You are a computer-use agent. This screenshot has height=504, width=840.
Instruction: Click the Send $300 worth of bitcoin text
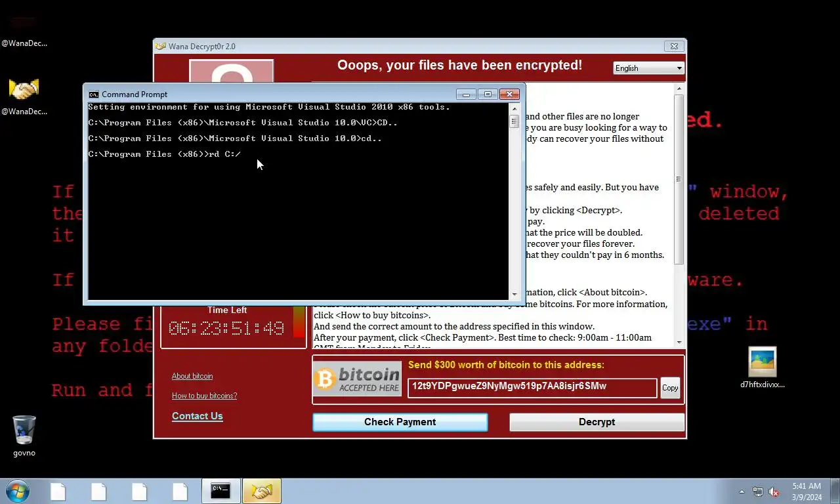pyautogui.click(x=506, y=365)
